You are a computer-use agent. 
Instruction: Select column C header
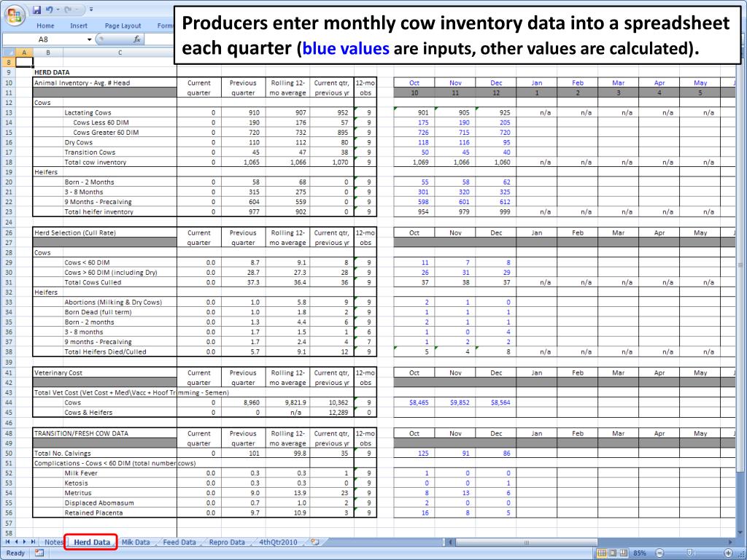coord(120,52)
